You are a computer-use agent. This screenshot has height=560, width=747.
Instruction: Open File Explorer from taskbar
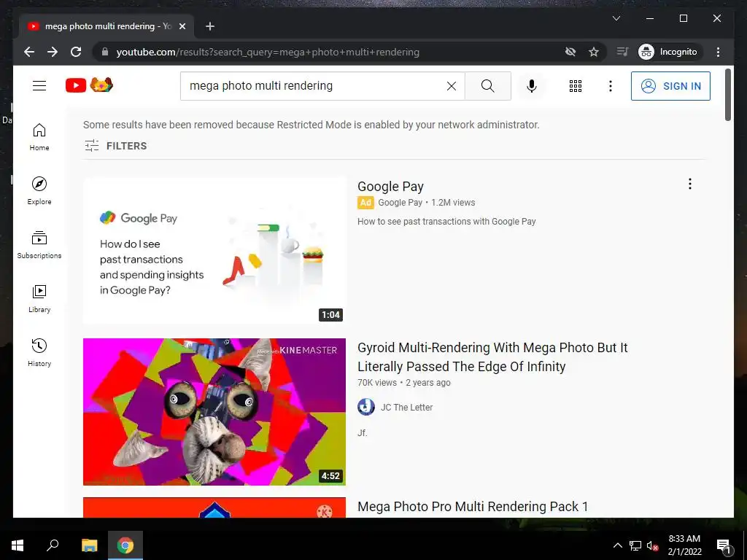tap(89, 545)
